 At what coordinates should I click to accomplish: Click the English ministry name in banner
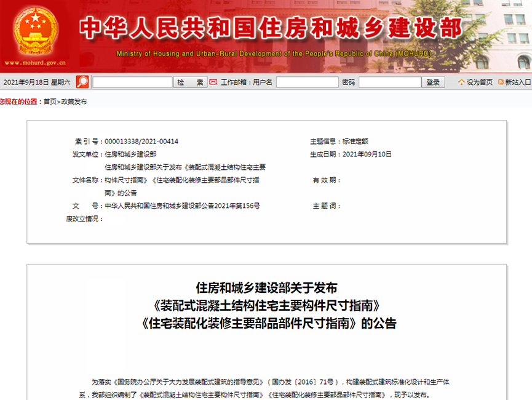(274, 54)
